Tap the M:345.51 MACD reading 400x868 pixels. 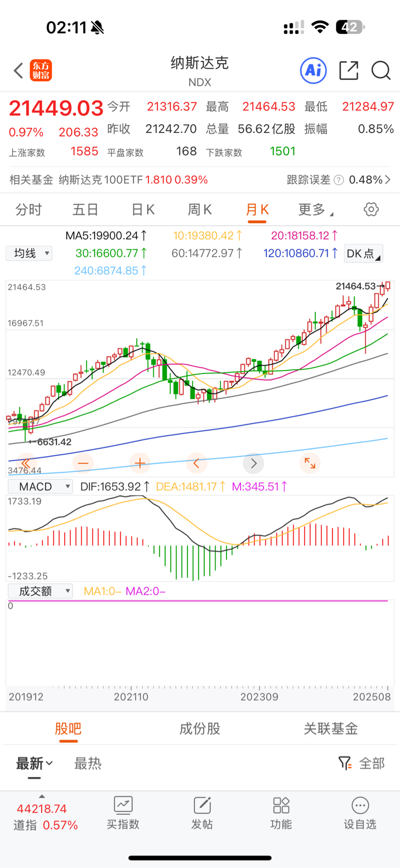pos(259,487)
